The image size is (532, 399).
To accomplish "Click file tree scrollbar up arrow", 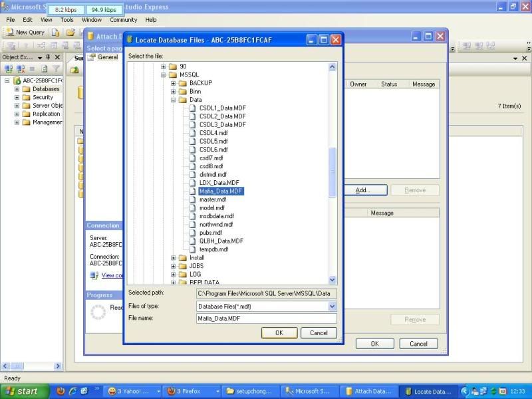I will 332,67.
